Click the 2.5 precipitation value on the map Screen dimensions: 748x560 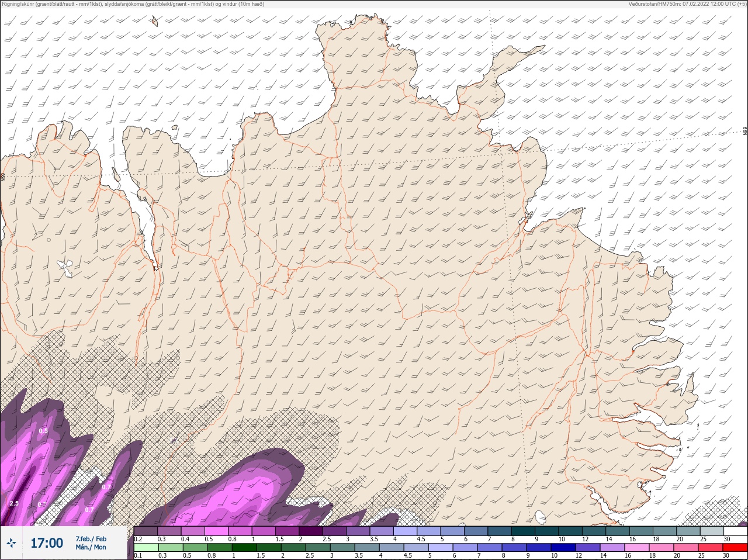click(x=15, y=503)
